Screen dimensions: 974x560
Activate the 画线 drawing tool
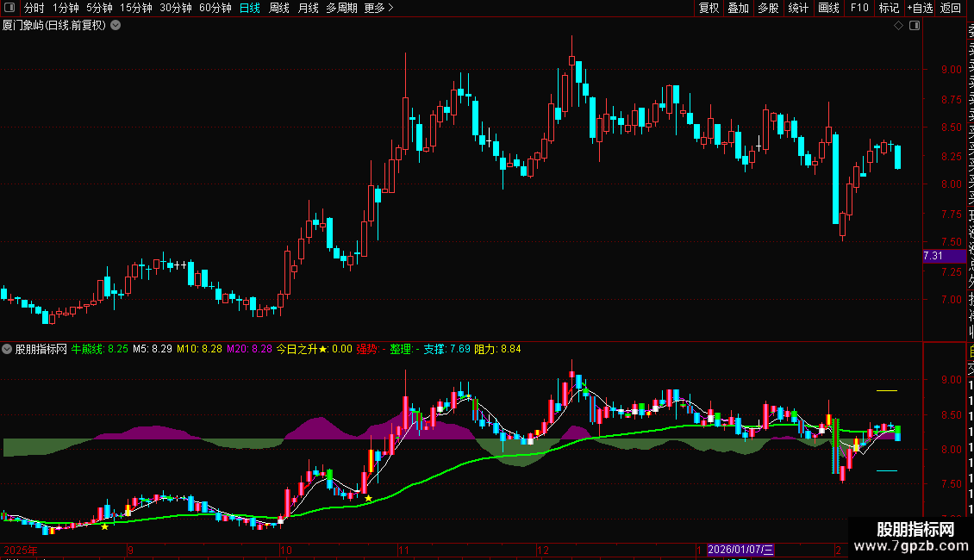(828, 8)
